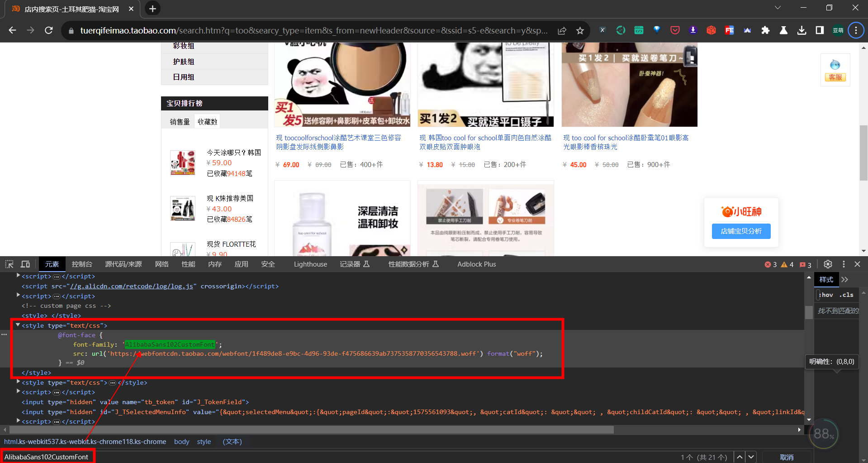Select the 日用组 category

point(183,77)
